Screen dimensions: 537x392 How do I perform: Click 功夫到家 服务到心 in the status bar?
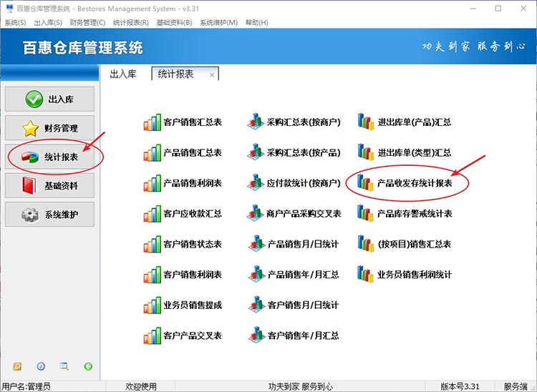300,386
